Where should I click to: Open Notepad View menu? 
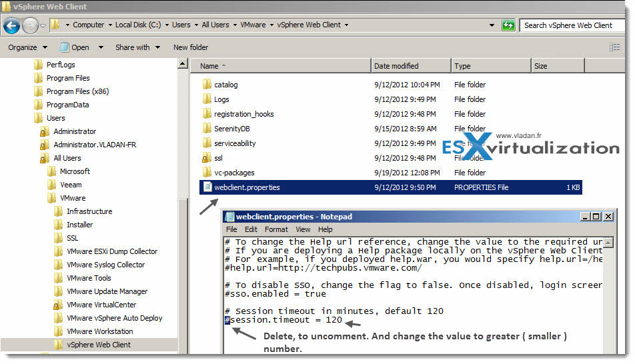(303, 229)
